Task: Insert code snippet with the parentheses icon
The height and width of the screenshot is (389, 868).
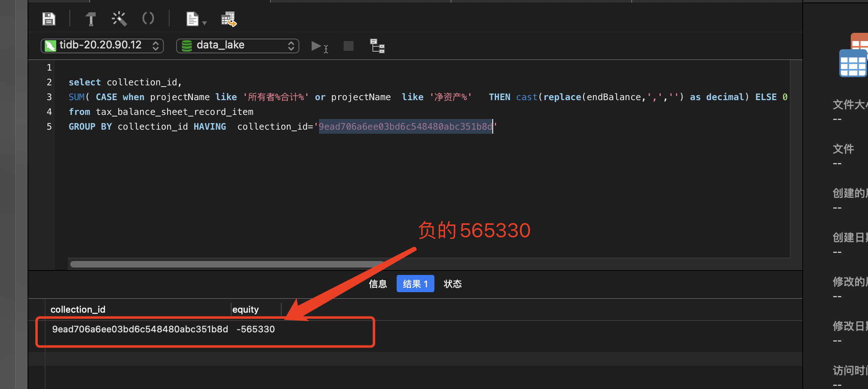Action: point(148,18)
